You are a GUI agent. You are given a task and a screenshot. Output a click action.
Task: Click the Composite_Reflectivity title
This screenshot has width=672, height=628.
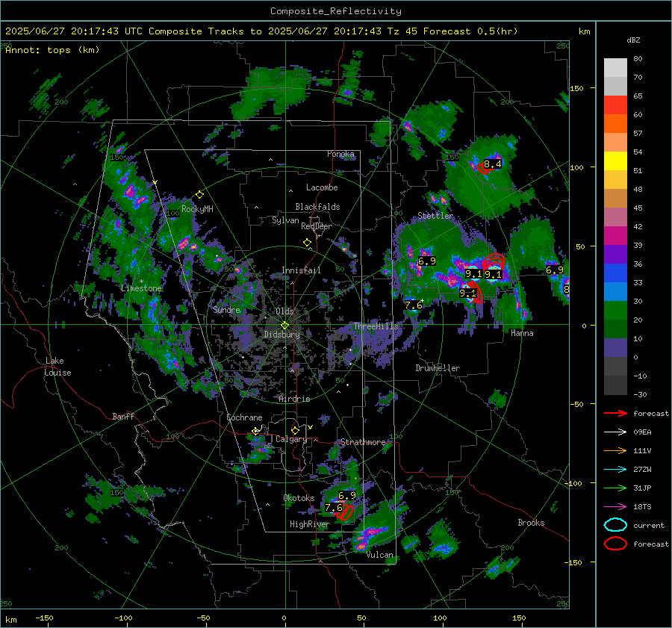(336, 11)
